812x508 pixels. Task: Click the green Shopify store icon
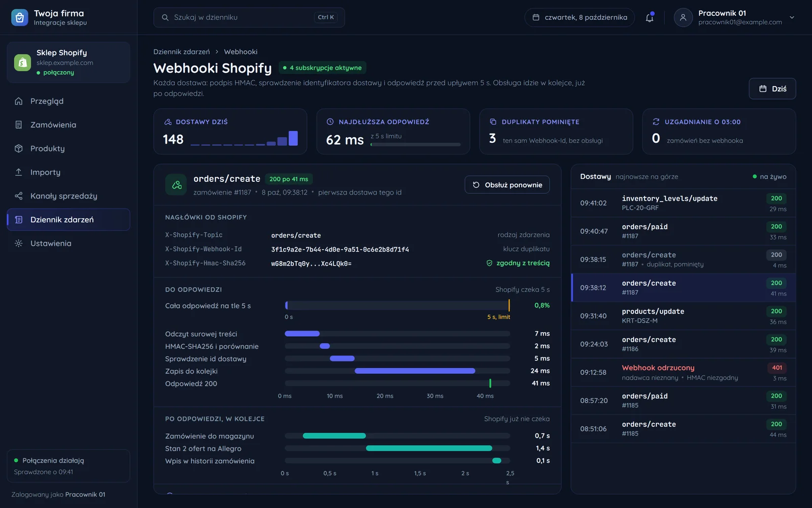22,62
